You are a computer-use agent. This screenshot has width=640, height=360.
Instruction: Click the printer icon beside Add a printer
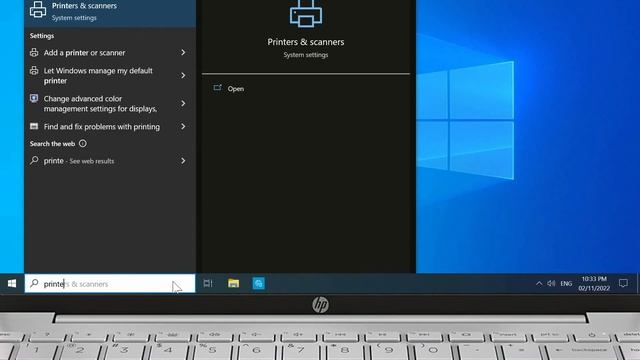click(34, 52)
